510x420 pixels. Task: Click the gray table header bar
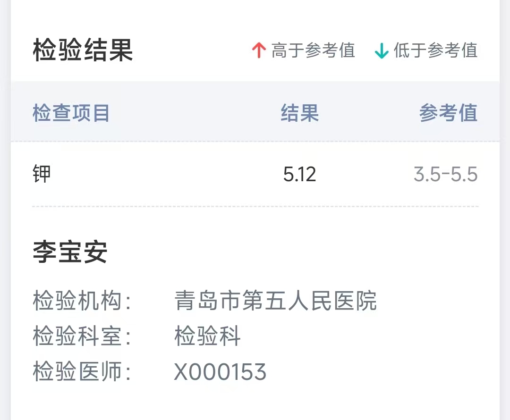coord(189,113)
